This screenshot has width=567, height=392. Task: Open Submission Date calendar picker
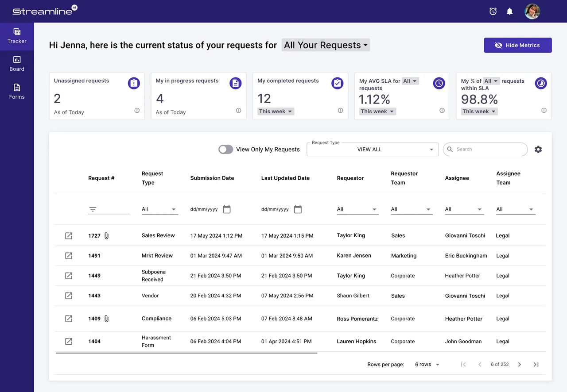click(227, 209)
